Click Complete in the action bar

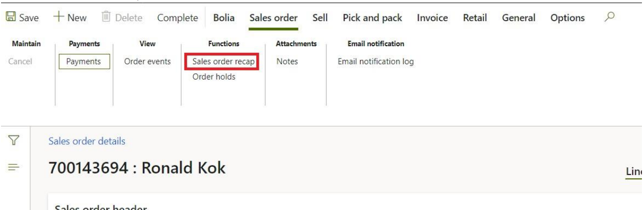[177, 18]
